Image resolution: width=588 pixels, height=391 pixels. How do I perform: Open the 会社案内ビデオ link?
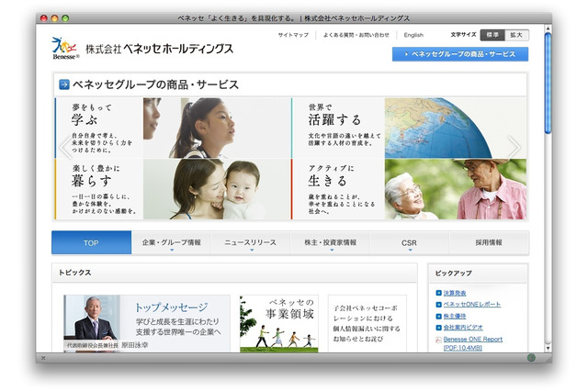pyautogui.click(x=463, y=328)
